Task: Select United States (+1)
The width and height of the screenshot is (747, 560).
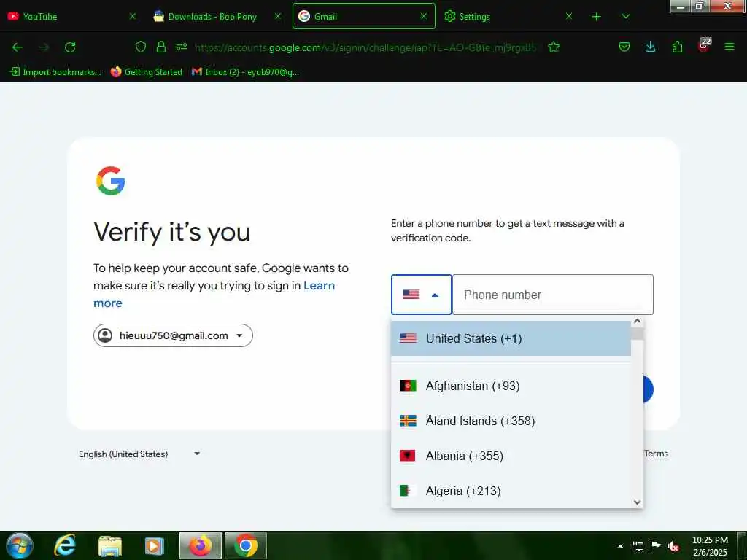Action: [x=511, y=338]
